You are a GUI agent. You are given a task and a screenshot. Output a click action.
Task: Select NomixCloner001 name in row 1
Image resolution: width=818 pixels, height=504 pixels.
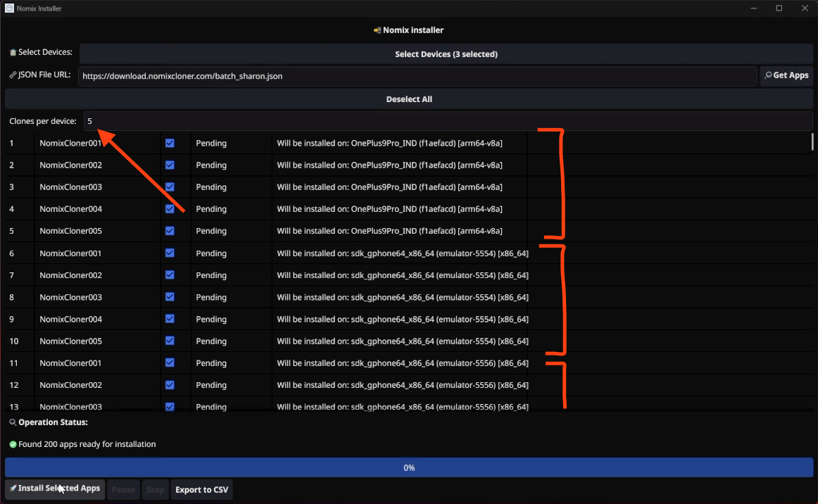pos(70,143)
